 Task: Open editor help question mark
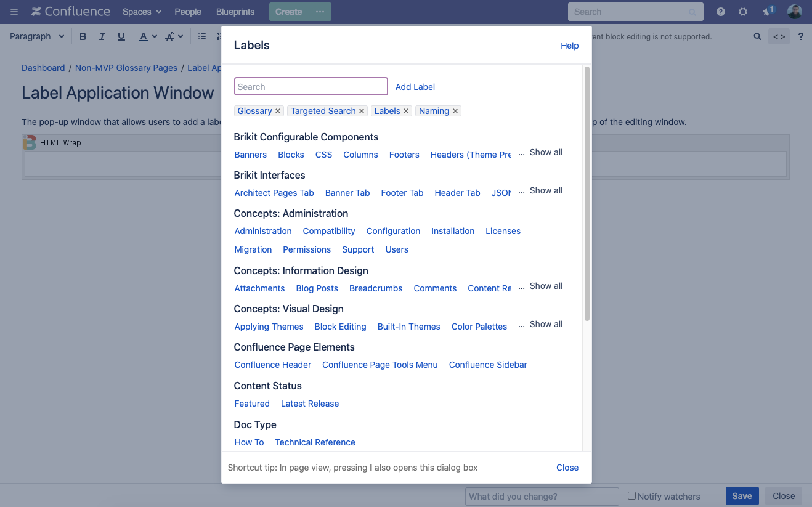(x=801, y=36)
